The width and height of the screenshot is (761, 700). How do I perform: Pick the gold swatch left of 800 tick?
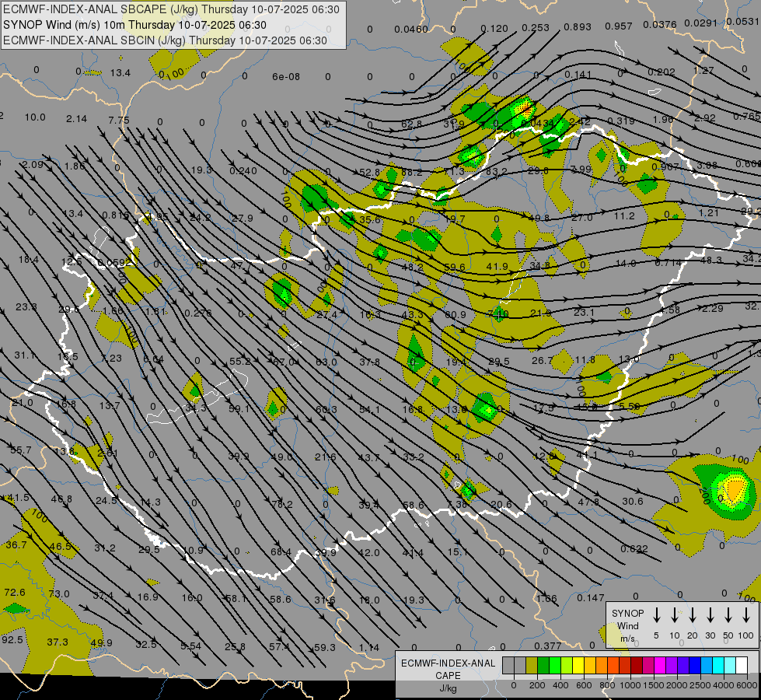click(x=590, y=665)
